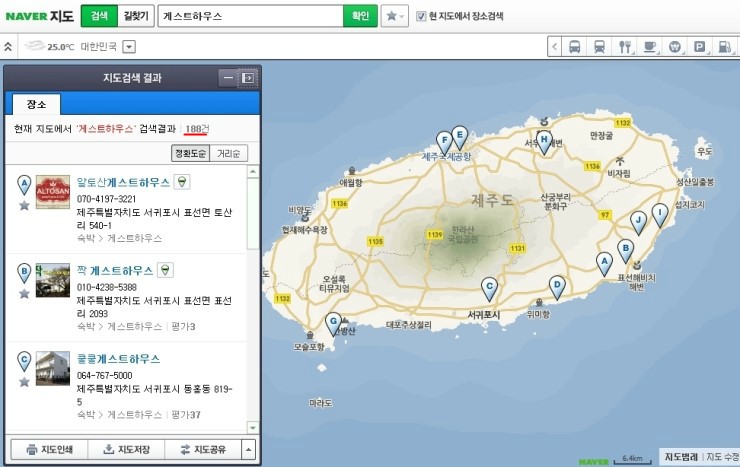Screen dimensions: 740x467
Task: Click map pin A near 표선해비치
Action: pyautogui.click(x=604, y=263)
